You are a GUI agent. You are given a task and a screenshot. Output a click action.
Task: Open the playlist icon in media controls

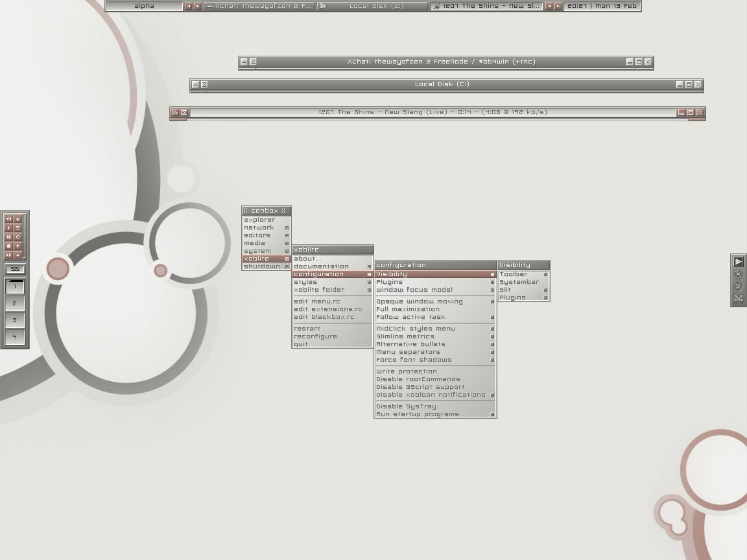[18, 228]
